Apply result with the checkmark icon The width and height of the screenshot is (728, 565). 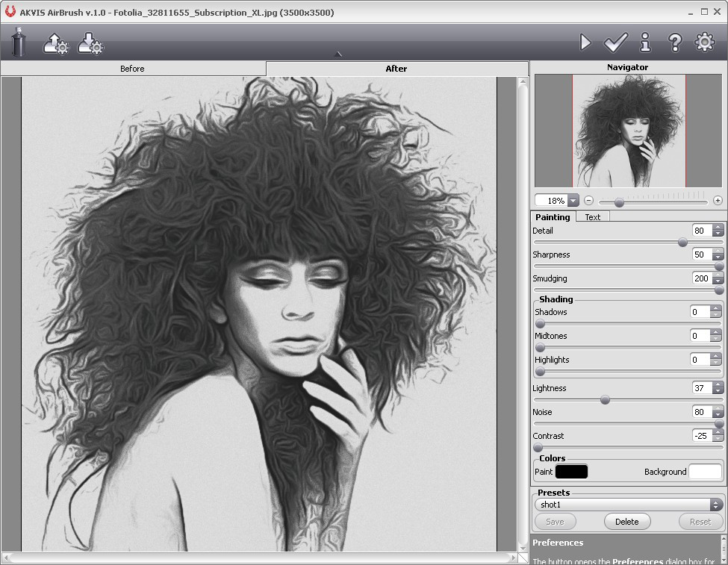(615, 43)
